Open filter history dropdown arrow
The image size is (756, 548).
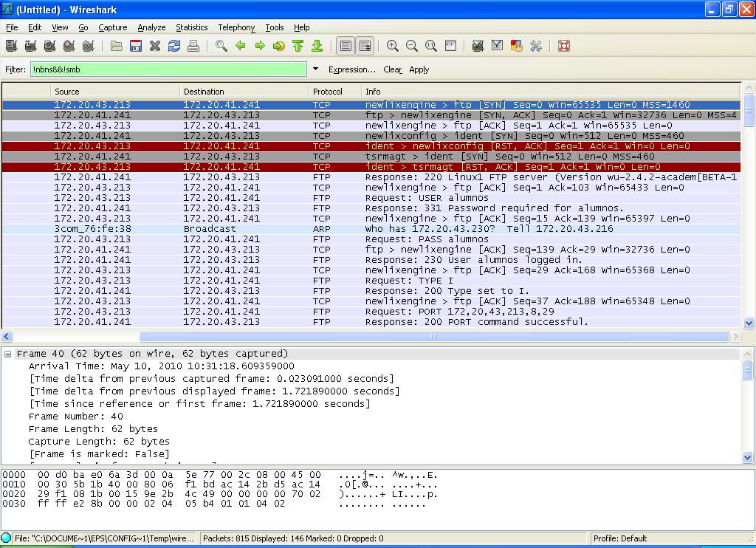coord(315,69)
